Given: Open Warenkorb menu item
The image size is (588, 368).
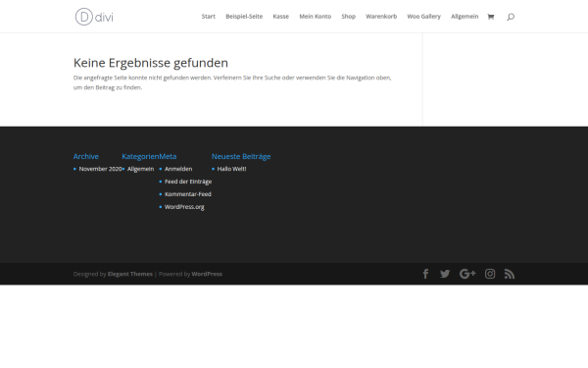Looking at the screenshot, I should pos(381,17).
